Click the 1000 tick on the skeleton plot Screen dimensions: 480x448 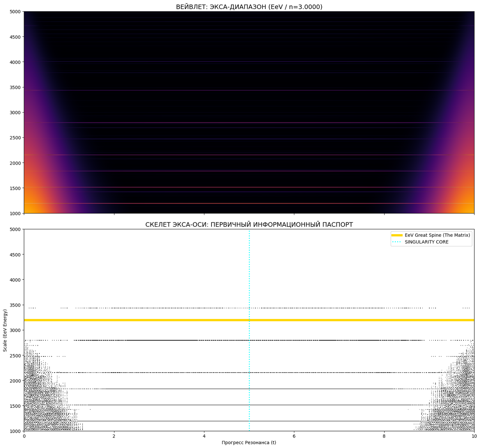tap(15, 431)
